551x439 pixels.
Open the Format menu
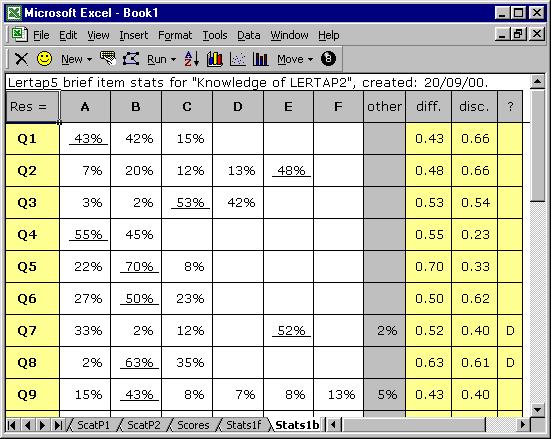click(x=175, y=35)
